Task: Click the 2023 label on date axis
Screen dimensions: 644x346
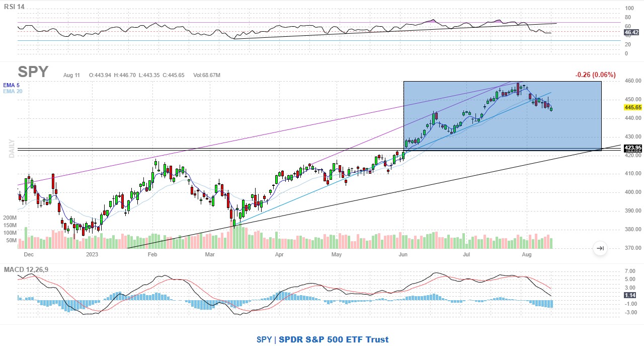Action: 92,255
